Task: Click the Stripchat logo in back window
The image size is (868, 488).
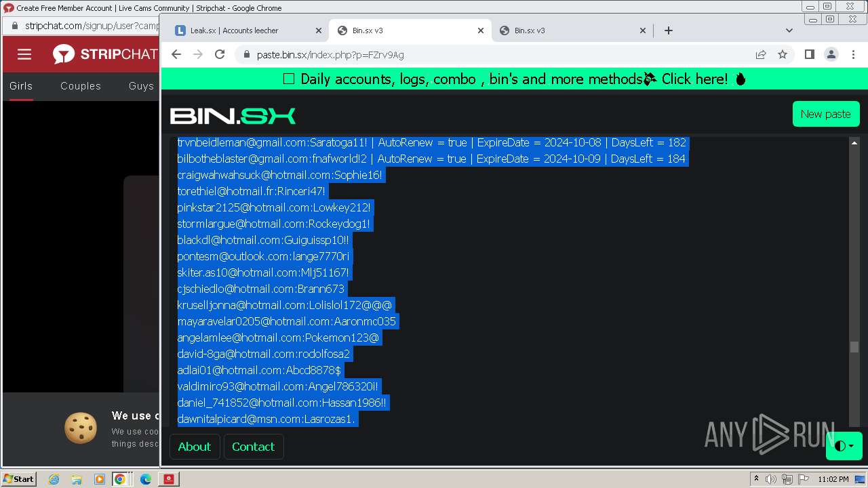Action: 106,54
